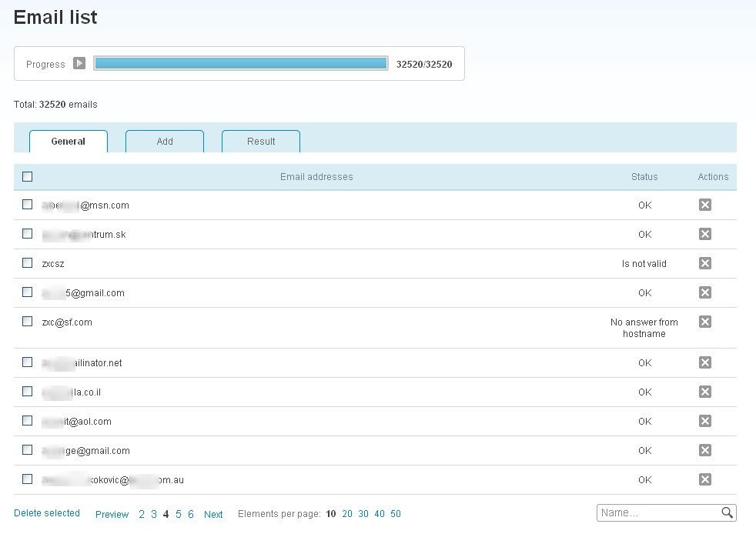Delete the last row ending in .au
Viewport: 756px width, 534px height.
[x=704, y=479]
